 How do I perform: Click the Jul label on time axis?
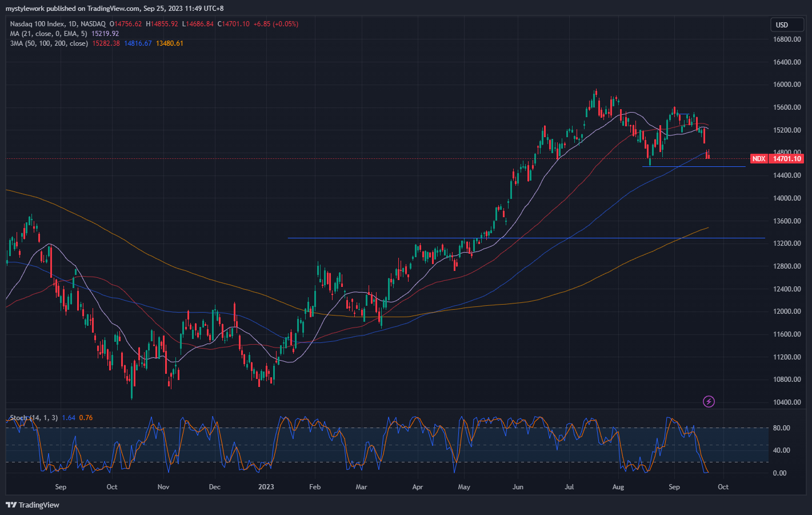pos(569,487)
